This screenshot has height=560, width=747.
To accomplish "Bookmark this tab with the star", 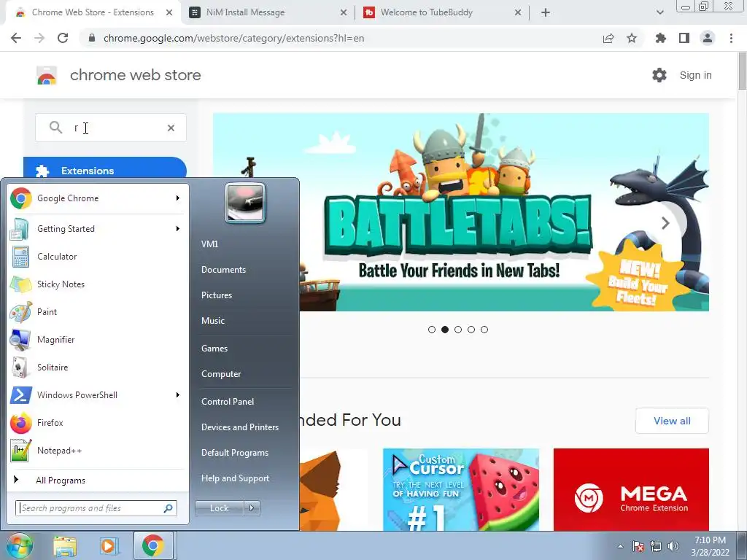I will point(632,38).
